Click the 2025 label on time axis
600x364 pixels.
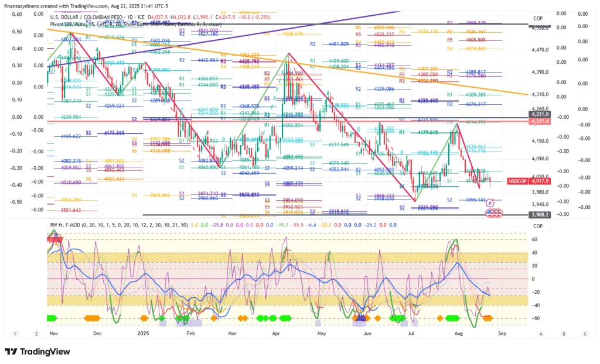tap(143, 334)
